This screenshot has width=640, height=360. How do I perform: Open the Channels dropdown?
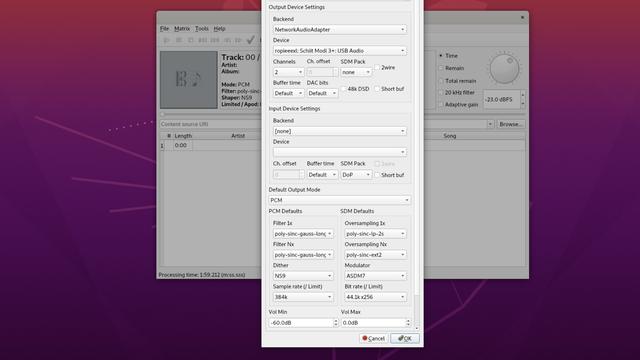click(288, 72)
